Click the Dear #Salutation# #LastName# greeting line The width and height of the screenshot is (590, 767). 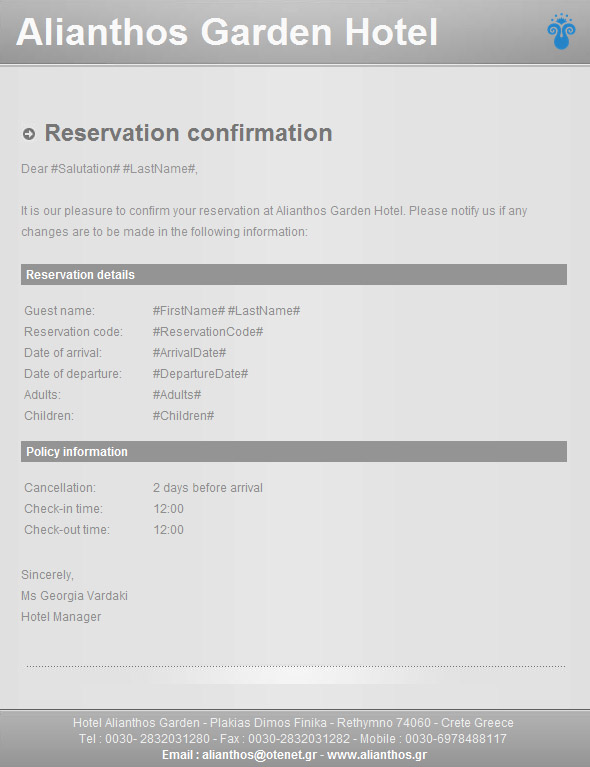[109, 169]
